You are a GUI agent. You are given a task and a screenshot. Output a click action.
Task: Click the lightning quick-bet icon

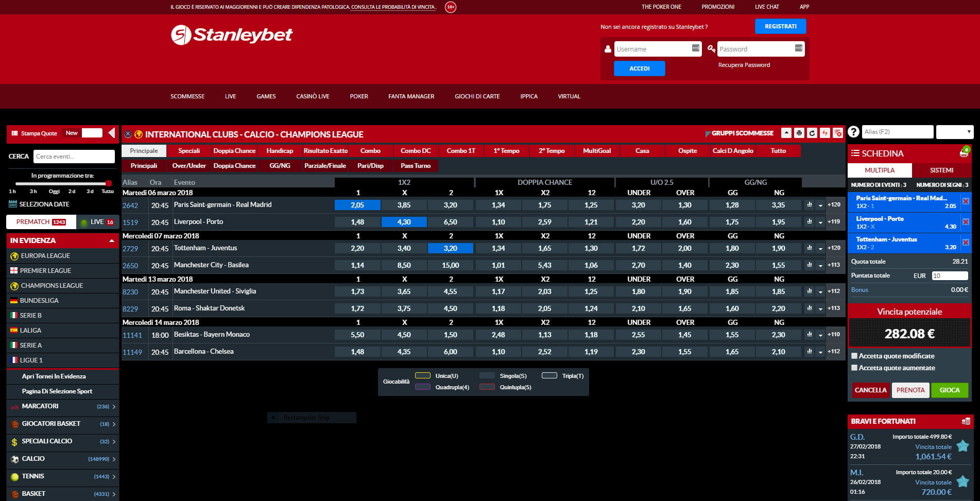point(826,132)
